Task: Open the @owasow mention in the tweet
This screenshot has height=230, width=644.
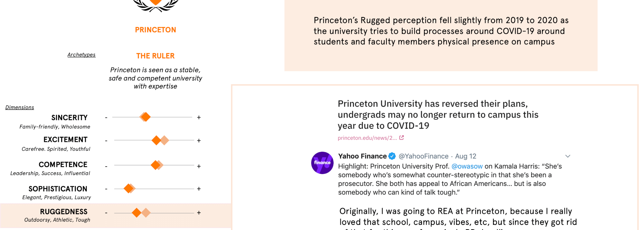Action: 467,166
